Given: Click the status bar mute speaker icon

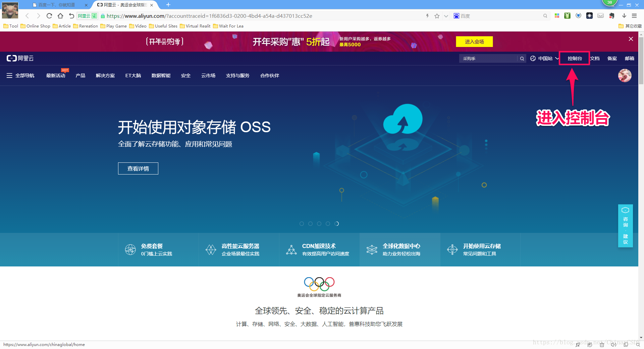Looking at the screenshot, I should (613, 345).
